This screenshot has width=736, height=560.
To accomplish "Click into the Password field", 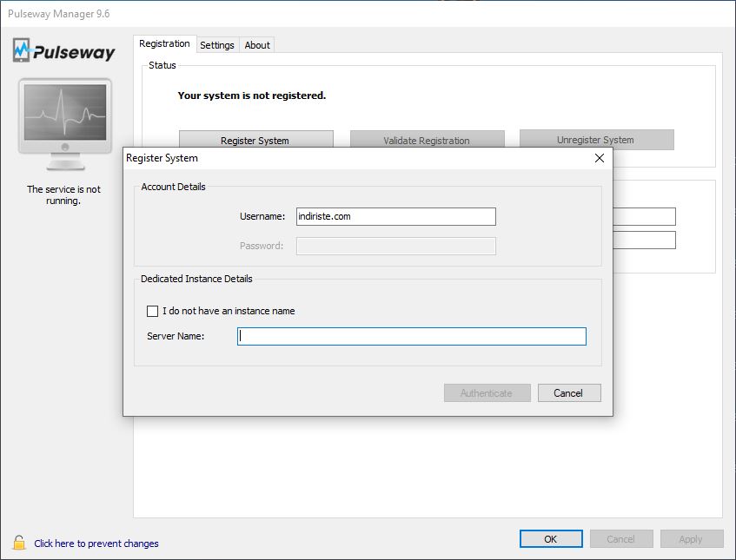I will pos(396,246).
